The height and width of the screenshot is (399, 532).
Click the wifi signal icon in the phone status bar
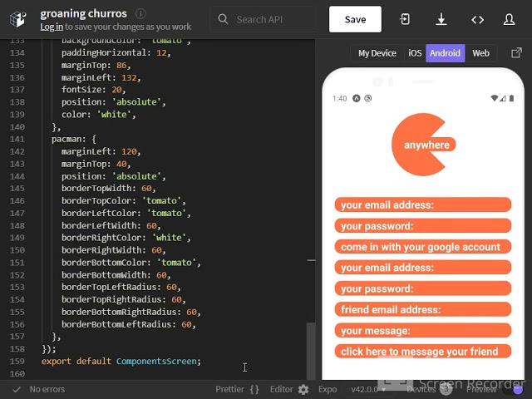[495, 98]
